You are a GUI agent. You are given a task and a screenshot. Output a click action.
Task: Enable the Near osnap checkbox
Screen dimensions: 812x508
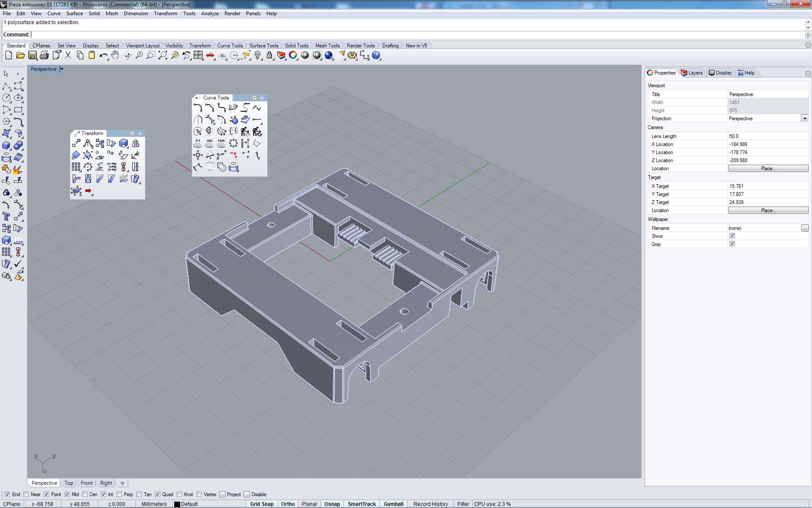coord(26,494)
